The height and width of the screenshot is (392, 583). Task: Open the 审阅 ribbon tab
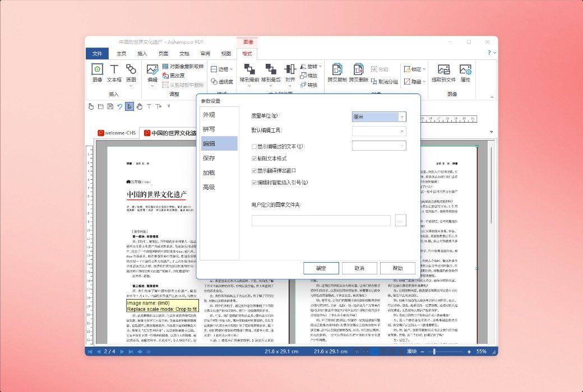click(205, 54)
